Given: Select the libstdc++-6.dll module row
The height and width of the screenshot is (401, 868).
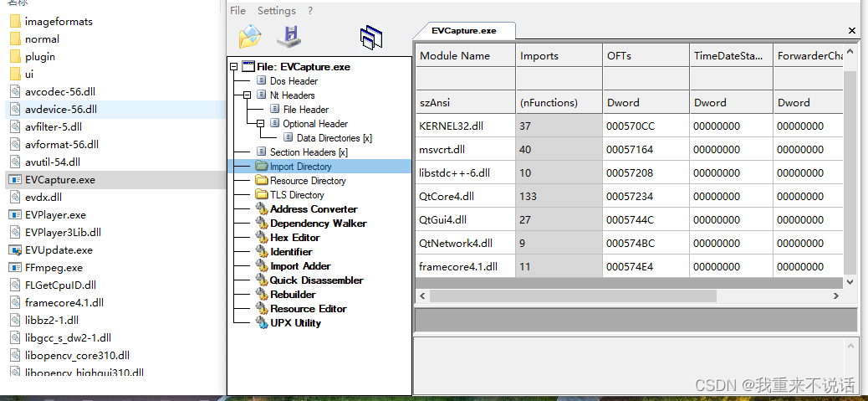Looking at the screenshot, I should click(x=629, y=172).
